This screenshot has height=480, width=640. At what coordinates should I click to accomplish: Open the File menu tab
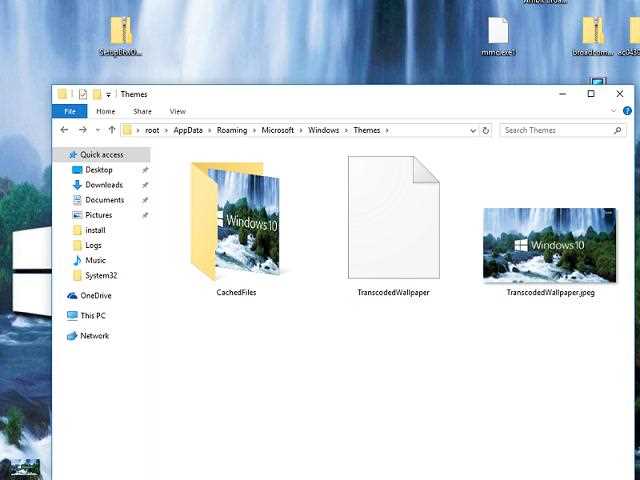click(70, 111)
